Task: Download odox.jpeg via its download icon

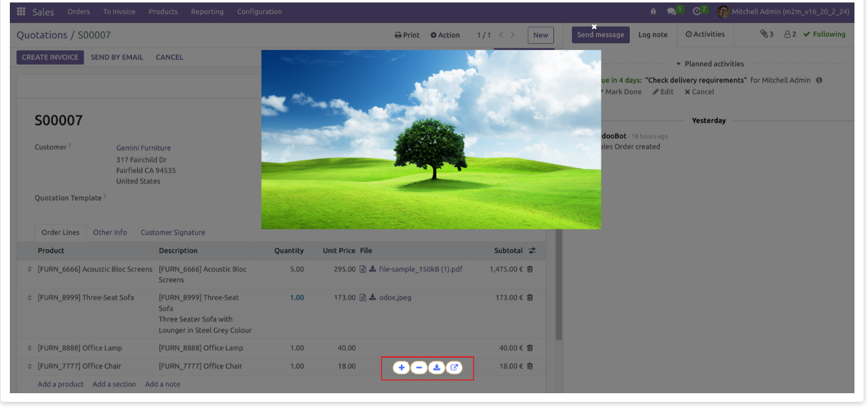Action: [x=372, y=298]
